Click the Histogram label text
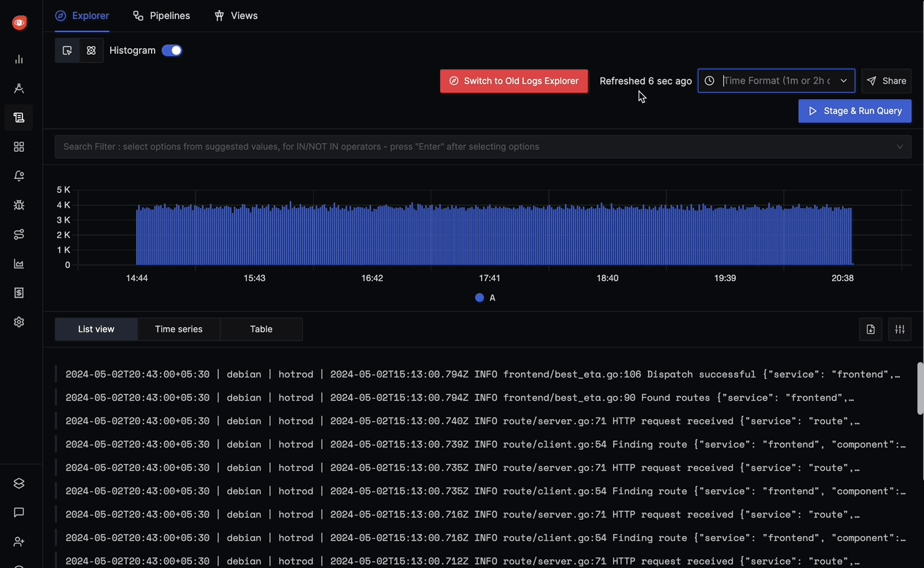The height and width of the screenshot is (568, 924). click(133, 50)
